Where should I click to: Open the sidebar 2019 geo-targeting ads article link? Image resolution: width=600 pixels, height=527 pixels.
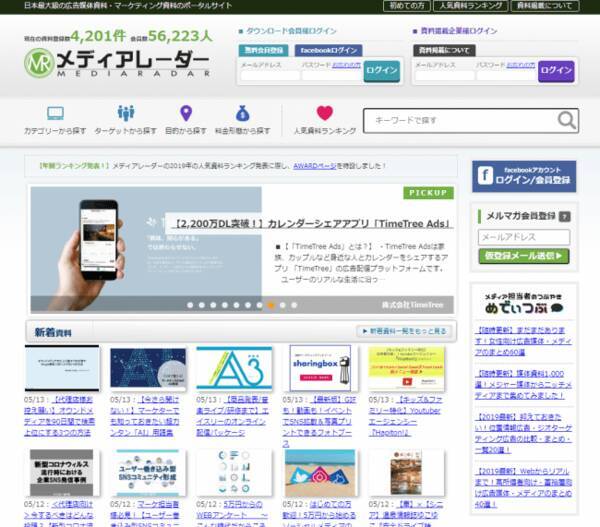[x=523, y=433]
